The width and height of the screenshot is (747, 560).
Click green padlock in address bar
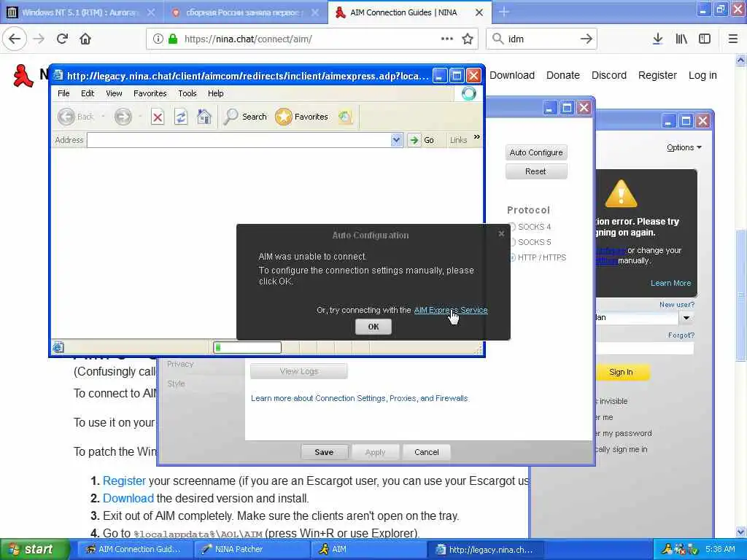[173, 39]
